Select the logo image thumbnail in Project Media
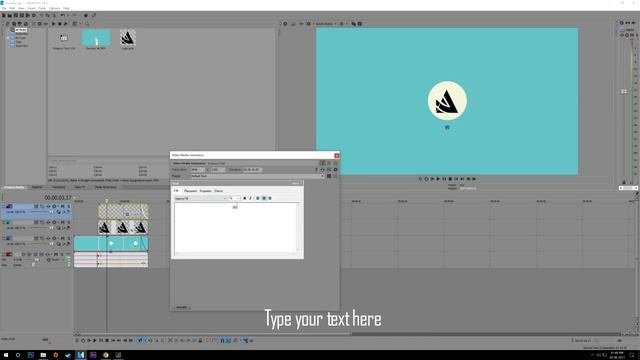Image resolution: width=640 pixels, height=360 pixels. click(128, 38)
